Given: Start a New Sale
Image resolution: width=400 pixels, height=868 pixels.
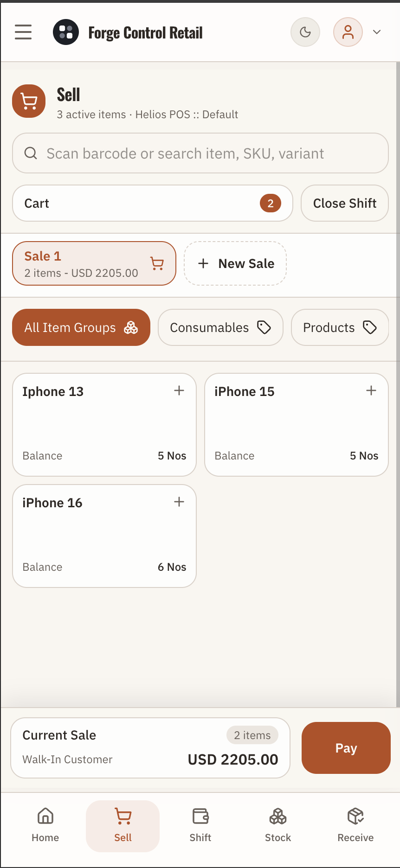Looking at the screenshot, I should click(x=235, y=263).
